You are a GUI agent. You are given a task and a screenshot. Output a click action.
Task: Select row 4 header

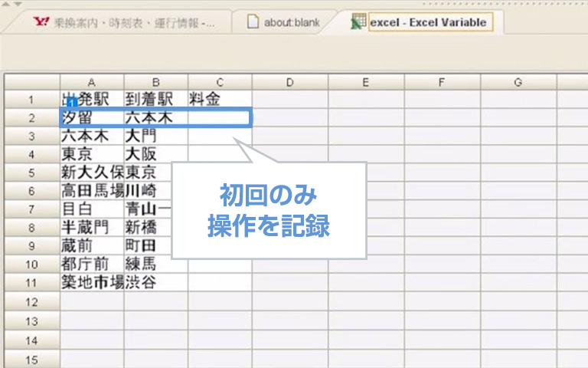tap(32, 155)
